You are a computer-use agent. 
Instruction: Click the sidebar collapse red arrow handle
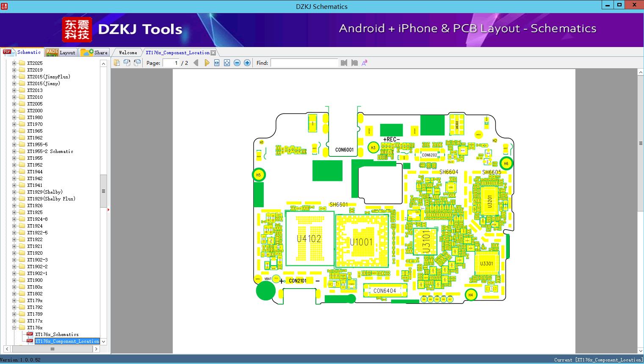[x=108, y=209]
